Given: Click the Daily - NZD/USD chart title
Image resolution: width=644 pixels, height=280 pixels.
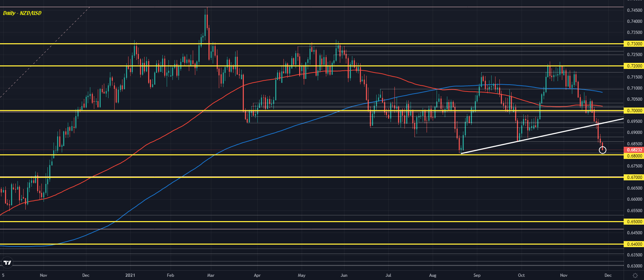Looking at the screenshot, I should 22,13.
